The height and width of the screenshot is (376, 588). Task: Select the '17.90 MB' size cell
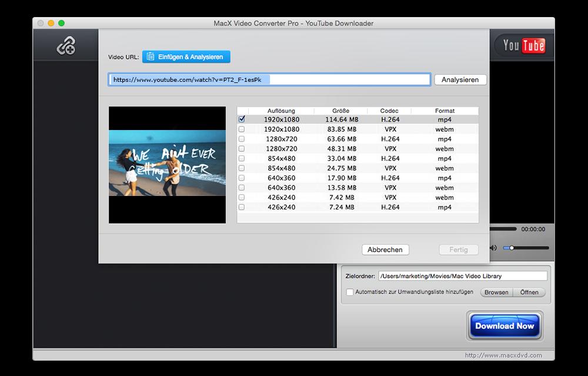point(342,178)
